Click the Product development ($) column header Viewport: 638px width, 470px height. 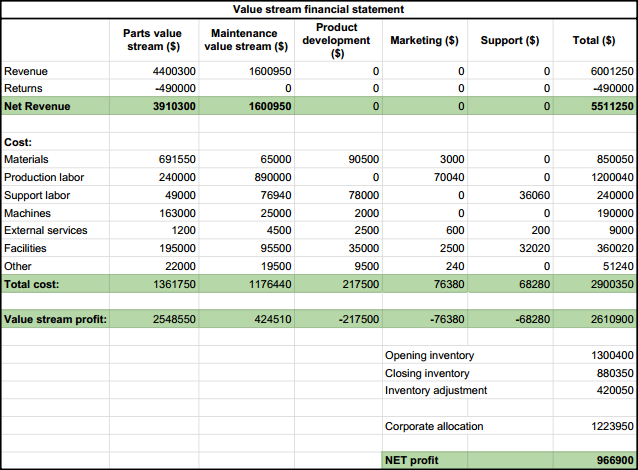[x=336, y=40]
